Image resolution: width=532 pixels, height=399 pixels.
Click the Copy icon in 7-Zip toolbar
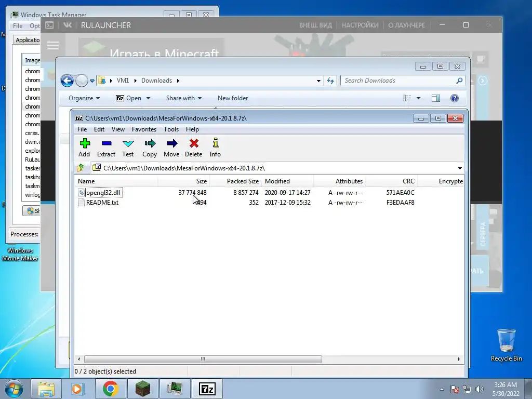click(150, 143)
